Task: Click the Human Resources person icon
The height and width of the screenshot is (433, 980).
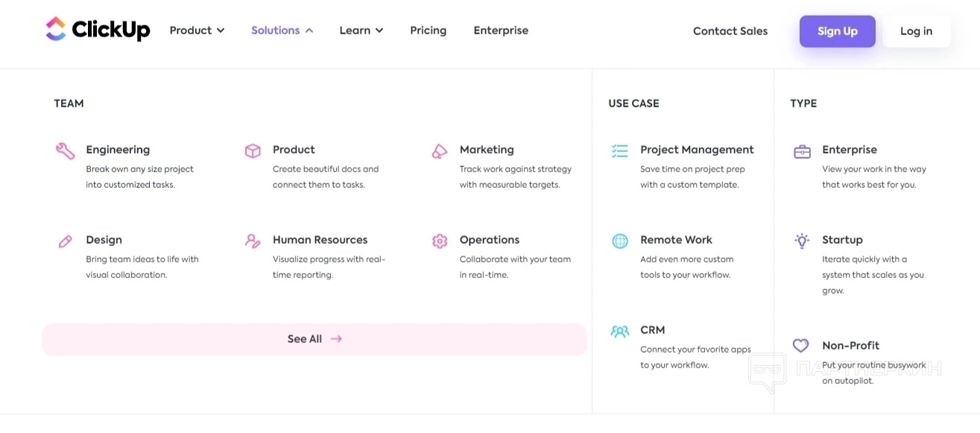Action: [x=253, y=241]
